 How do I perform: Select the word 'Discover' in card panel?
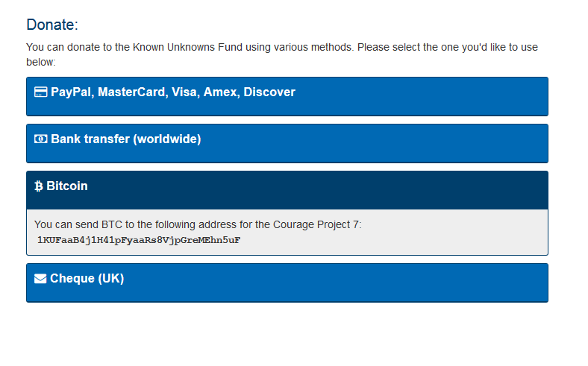(x=269, y=92)
